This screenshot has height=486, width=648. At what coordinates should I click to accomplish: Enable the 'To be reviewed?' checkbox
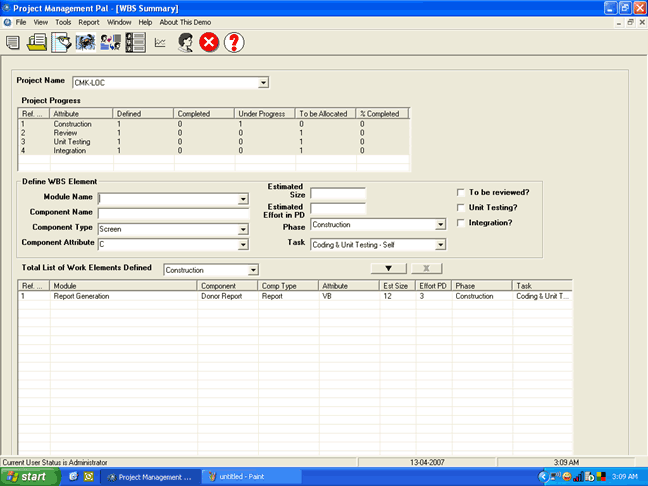(461, 192)
